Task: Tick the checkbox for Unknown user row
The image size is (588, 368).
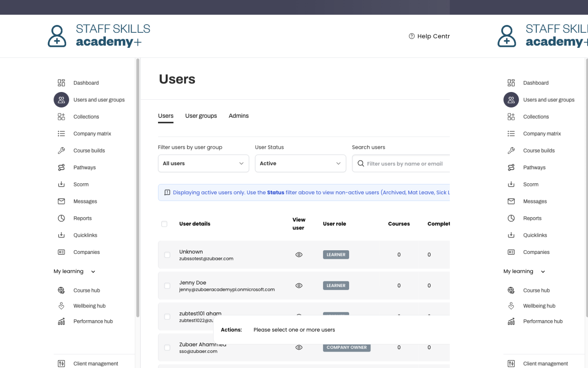Action: [167, 255]
